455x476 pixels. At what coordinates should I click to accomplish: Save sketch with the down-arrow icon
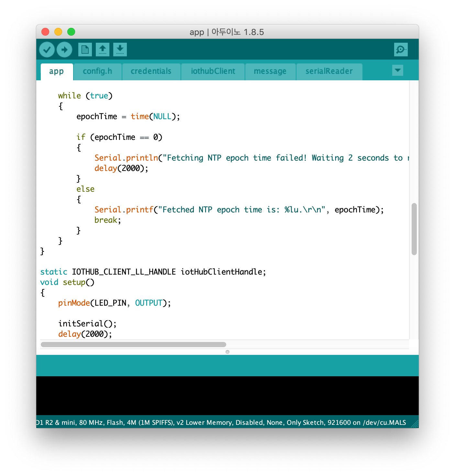[120, 50]
